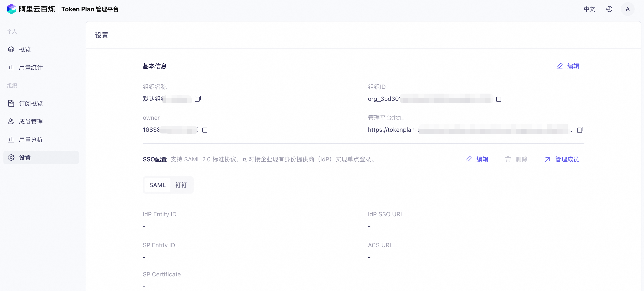644x291 pixels.
Task: Copy the owner value
Action: click(x=205, y=130)
